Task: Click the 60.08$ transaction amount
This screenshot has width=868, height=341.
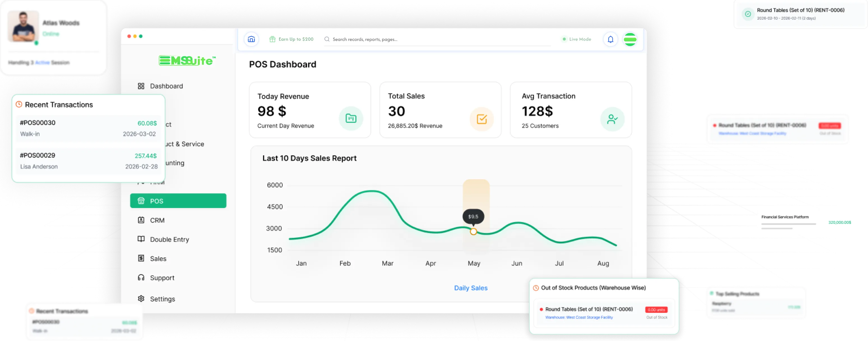Action: [147, 123]
